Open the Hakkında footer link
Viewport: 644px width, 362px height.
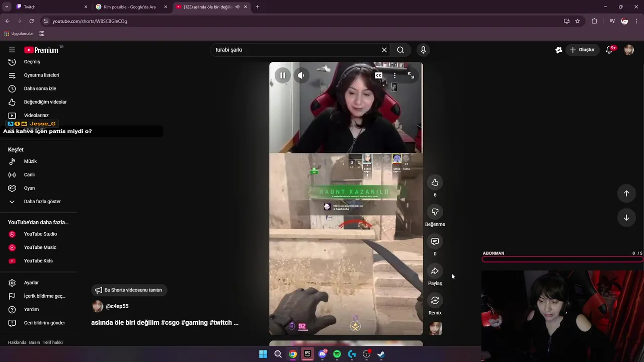tap(17, 342)
